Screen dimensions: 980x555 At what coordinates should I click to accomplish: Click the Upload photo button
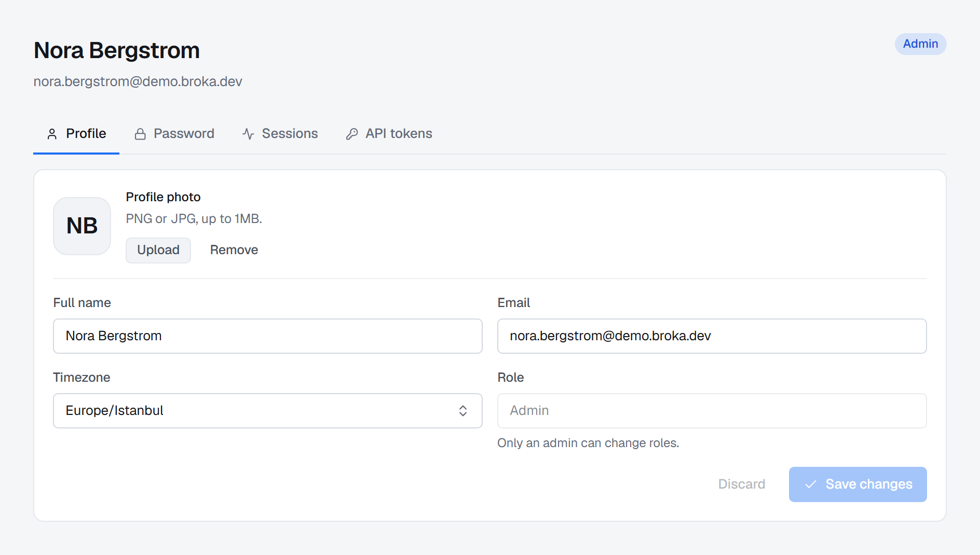point(158,250)
